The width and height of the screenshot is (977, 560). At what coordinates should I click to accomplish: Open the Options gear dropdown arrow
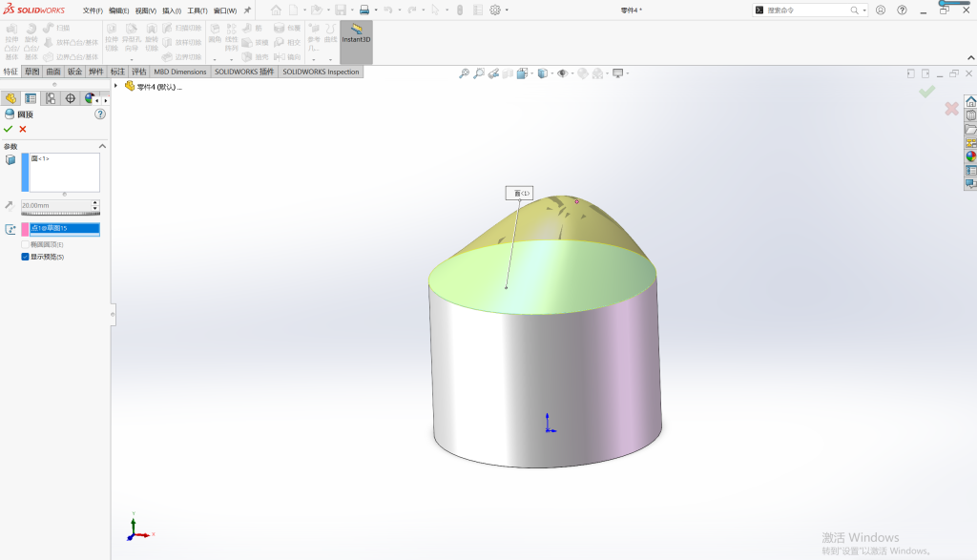507,10
